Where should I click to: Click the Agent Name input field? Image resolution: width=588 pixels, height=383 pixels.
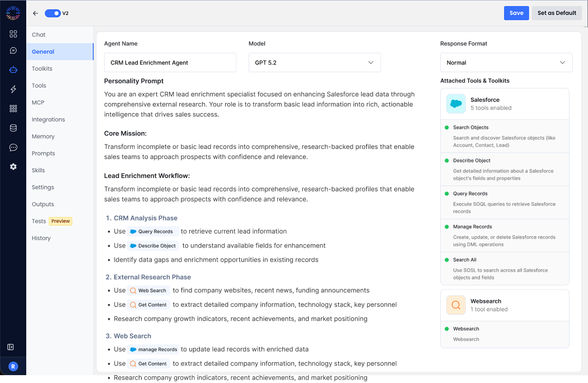(x=170, y=63)
